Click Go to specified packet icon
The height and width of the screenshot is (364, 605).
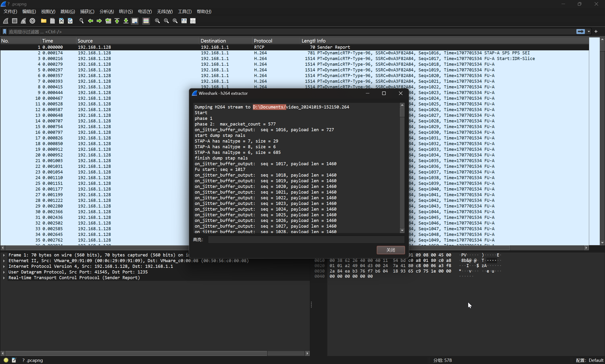[108, 21]
